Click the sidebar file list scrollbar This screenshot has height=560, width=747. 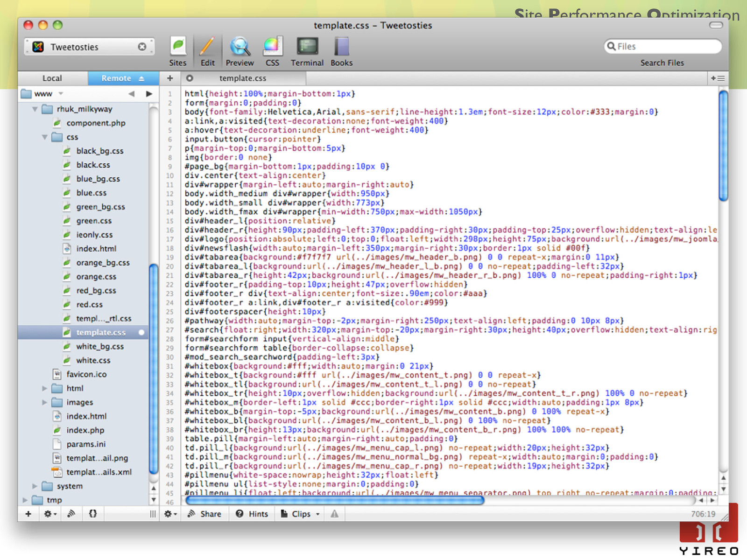[x=153, y=369]
